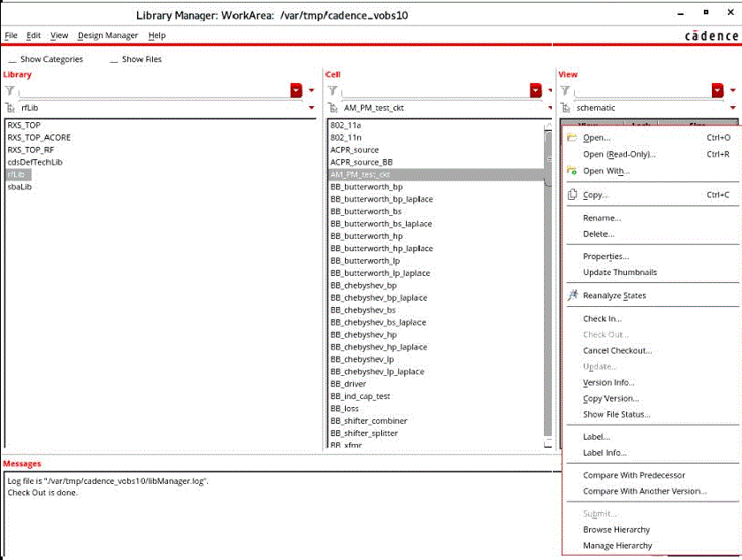Image resolution: width=742 pixels, height=560 pixels.
Task: Select the Open folder icon in context menu
Action: [571, 137]
